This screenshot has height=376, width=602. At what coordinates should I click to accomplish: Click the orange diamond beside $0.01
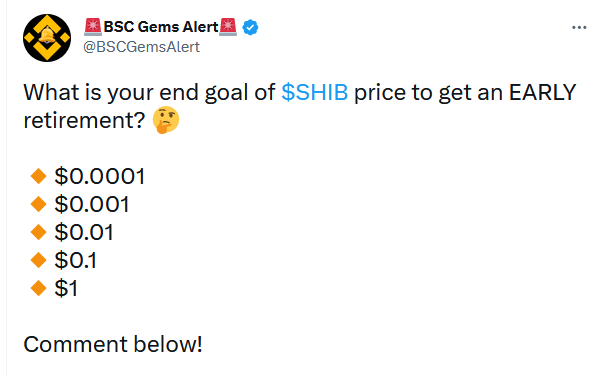point(38,232)
